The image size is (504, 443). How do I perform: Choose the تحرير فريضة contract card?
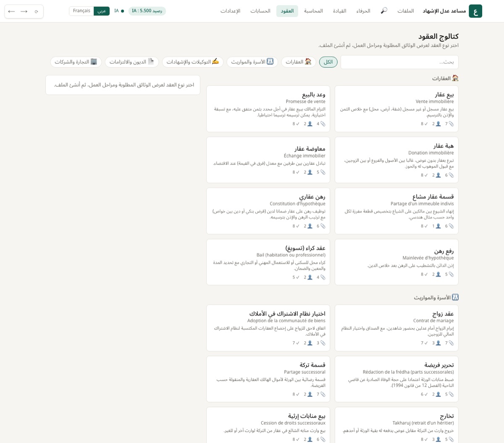coord(396,379)
